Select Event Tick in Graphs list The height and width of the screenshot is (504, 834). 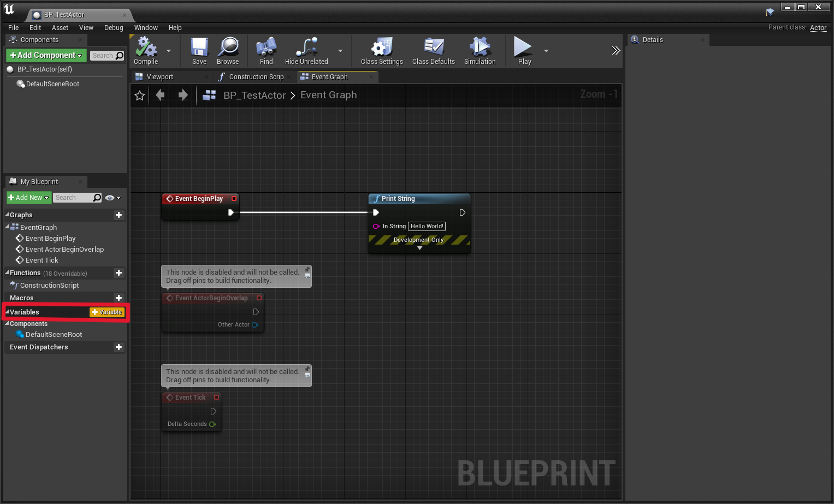(42, 260)
